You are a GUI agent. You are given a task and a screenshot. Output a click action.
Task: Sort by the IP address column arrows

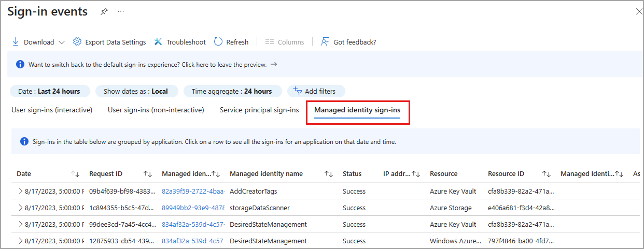tap(416, 174)
